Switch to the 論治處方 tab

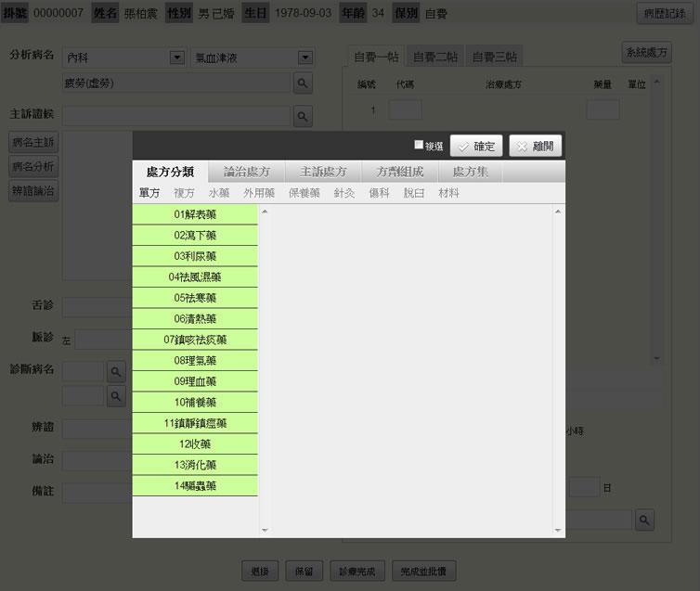point(247,172)
